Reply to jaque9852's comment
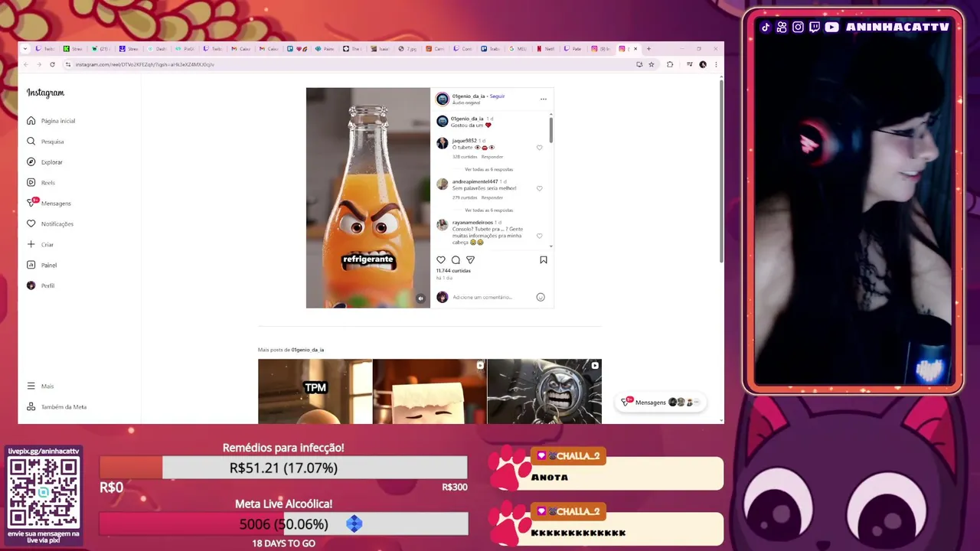 pyautogui.click(x=492, y=157)
